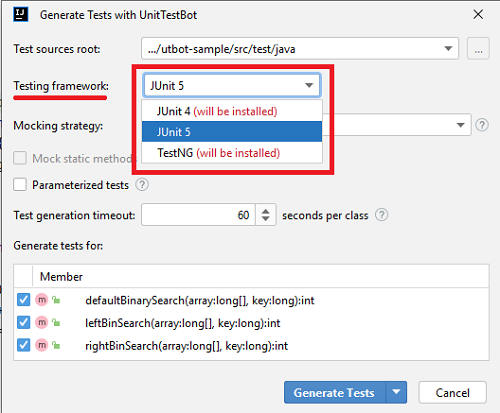This screenshot has width=500, height=413.
Task: Increase timeout using the stepper up arrow
Action: click(265, 211)
